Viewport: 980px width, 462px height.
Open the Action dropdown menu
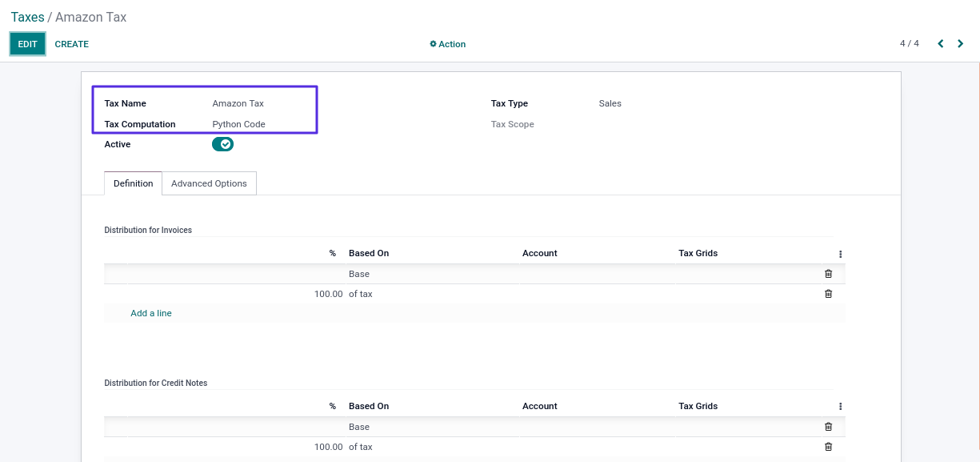coord(448,44)
